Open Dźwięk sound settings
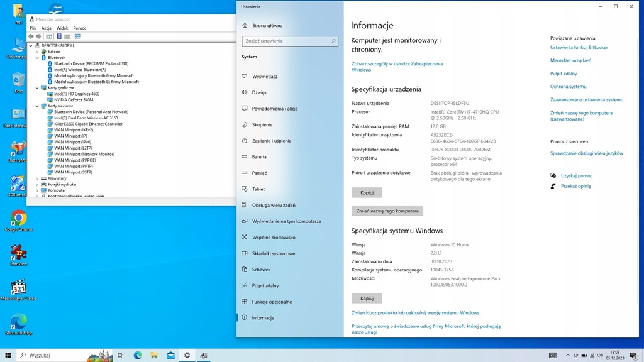The image size is (644, 362). pyautogui.click(x=259, y=92)
